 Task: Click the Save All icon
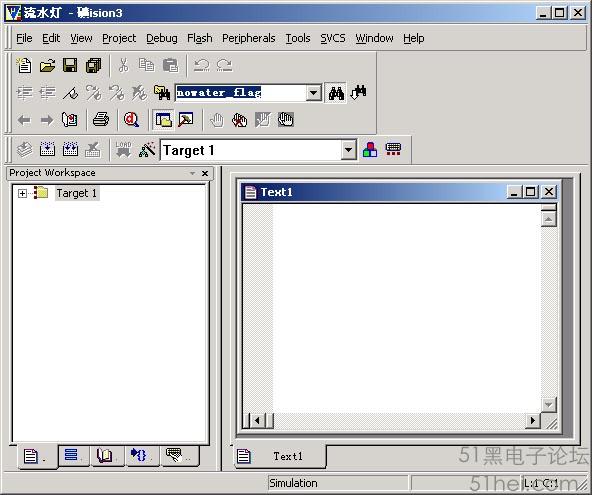[93, 65]
